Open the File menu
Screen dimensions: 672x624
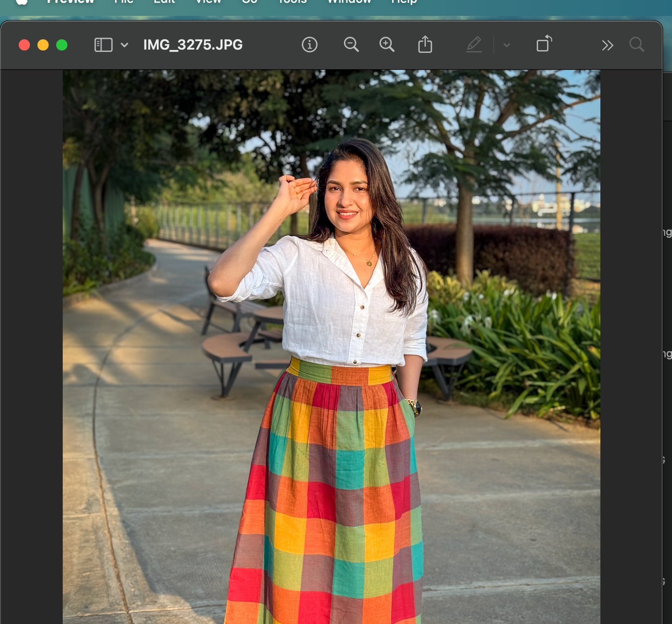click(124, 2)
